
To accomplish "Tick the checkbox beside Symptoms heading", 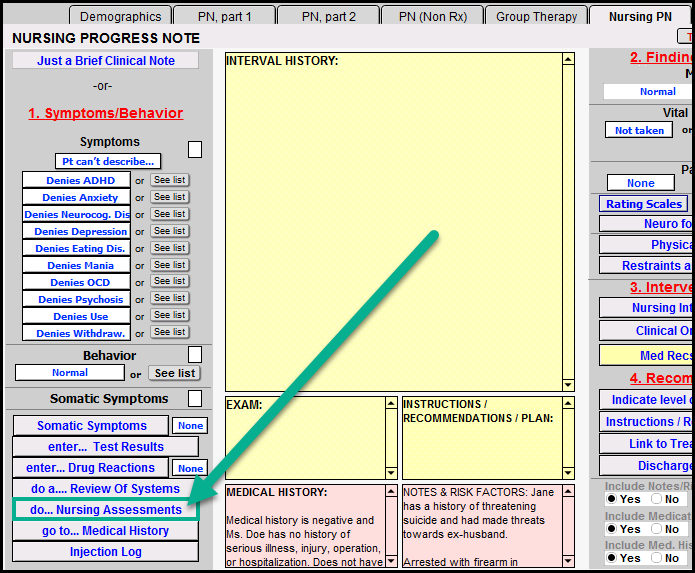I will coord(195,149).
